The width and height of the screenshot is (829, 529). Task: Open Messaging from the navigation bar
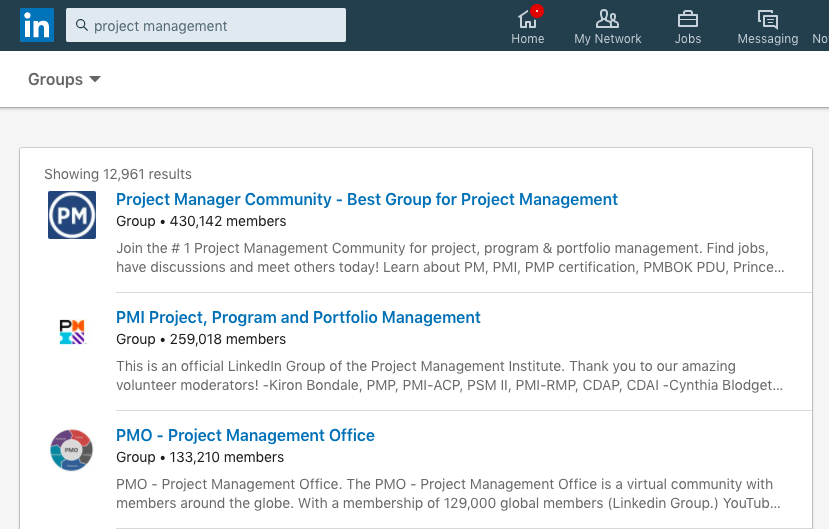[768, 26]
